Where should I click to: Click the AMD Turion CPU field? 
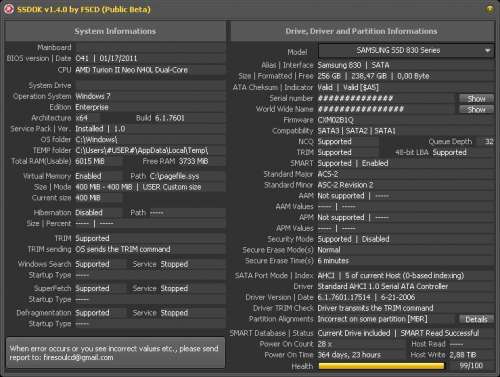click(x=150, y=70)
